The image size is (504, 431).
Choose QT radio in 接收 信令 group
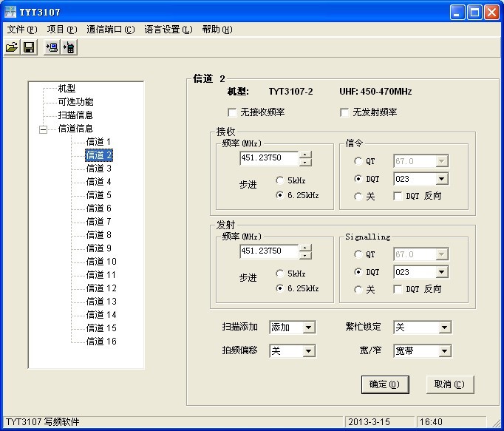[358, 161]
